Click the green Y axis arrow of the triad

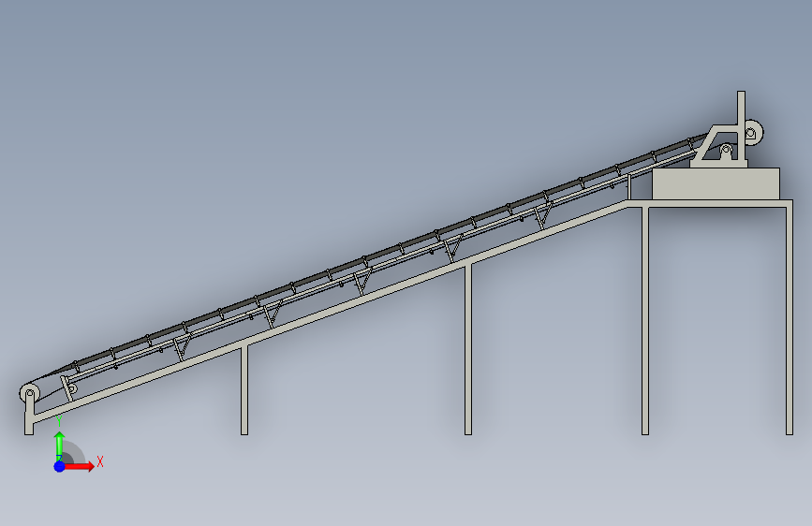pos(60,446)
